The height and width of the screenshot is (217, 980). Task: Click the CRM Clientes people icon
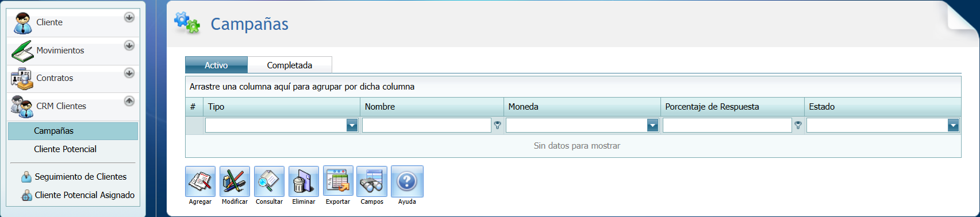[x=22, y=107]
